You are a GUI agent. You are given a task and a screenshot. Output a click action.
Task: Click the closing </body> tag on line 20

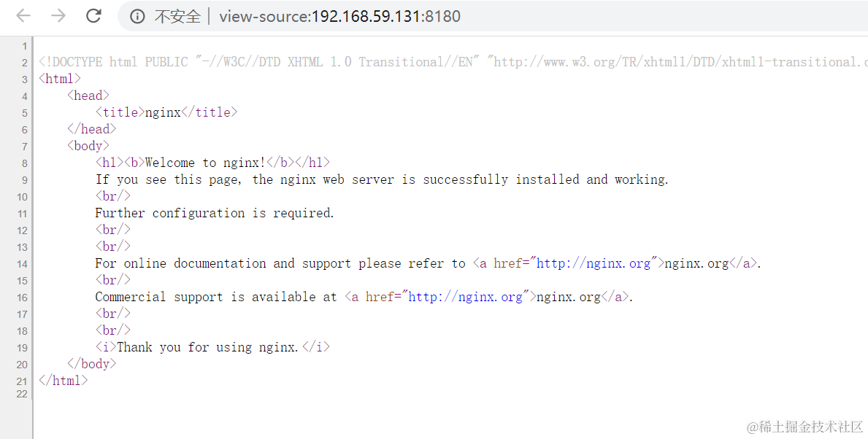(x=92, y=364)
